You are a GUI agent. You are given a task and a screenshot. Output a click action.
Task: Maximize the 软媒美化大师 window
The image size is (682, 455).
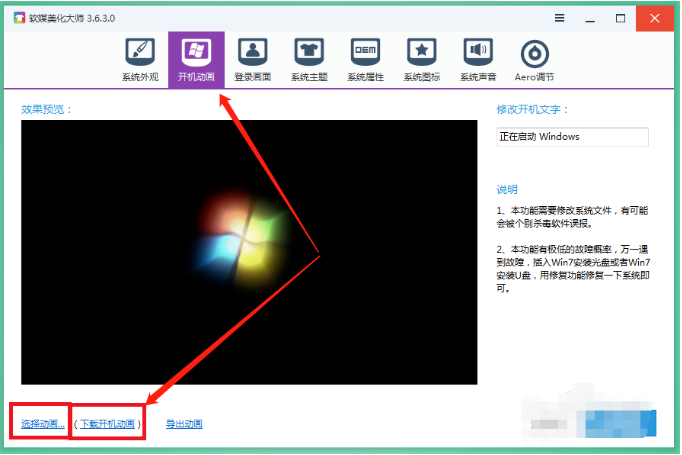tap(620, 18)
